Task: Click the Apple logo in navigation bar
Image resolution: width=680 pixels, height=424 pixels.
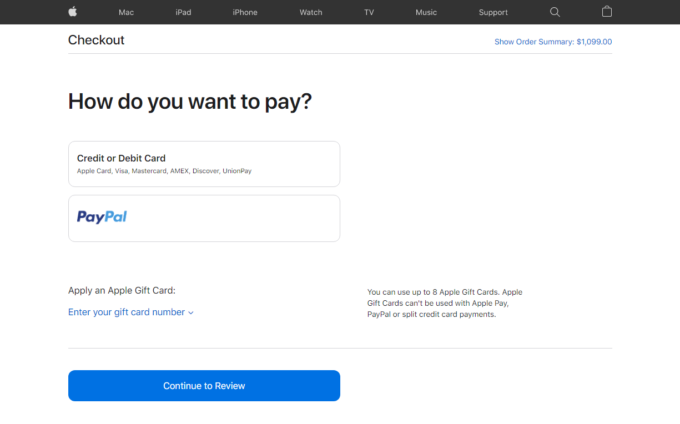Action: click(x=73, y=12)
